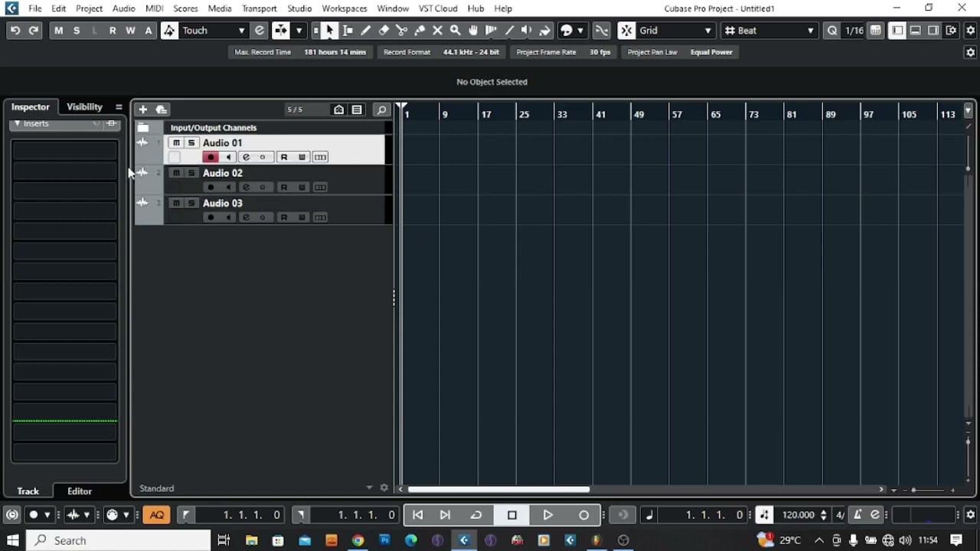This screenshot has height=551, width=980.
Task: Open the track presets icon next to Add Track
Action: [x=161, y=109]
